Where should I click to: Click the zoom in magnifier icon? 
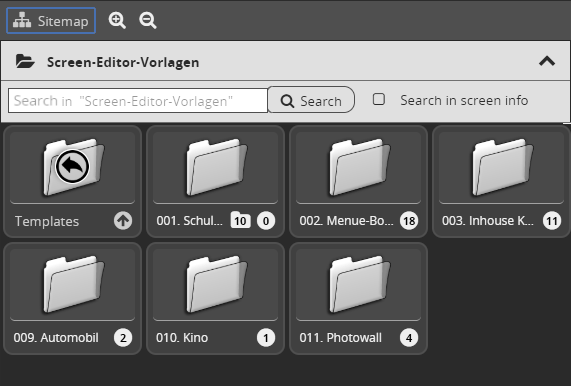tap(117, 20)
